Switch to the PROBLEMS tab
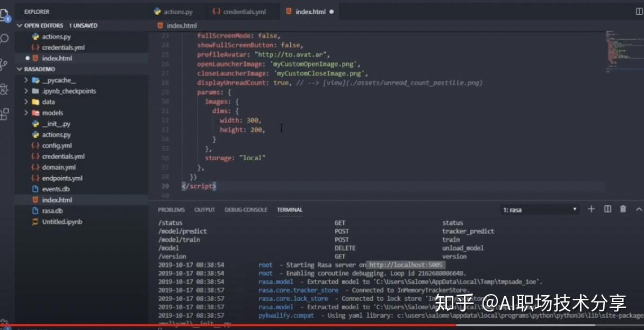The height and width of the screenshot is (330, 644). [x=171, y=209]
